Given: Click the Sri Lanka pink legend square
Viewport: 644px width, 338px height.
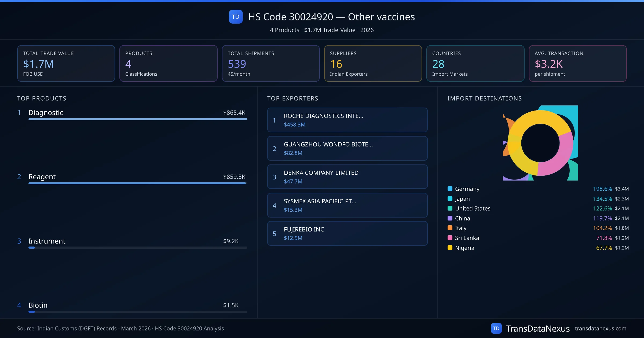Looking at the screenshot, I should (x=450, y=238).
